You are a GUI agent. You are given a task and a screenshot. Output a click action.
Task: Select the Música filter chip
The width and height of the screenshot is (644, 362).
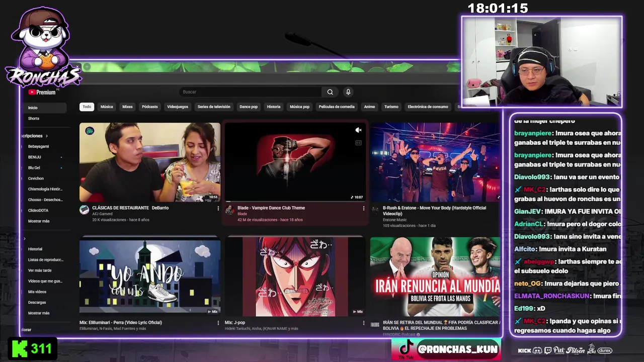[107, 107]
